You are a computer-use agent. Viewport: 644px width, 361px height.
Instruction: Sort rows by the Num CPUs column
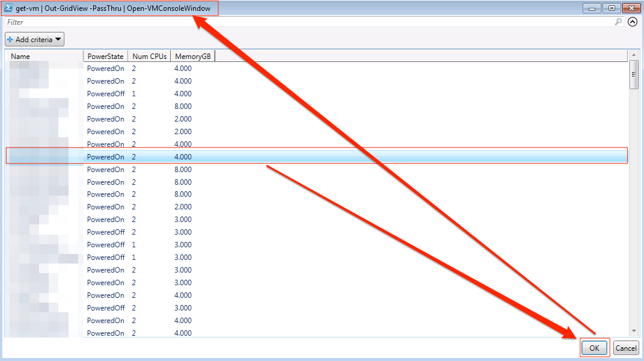point(149,56)
